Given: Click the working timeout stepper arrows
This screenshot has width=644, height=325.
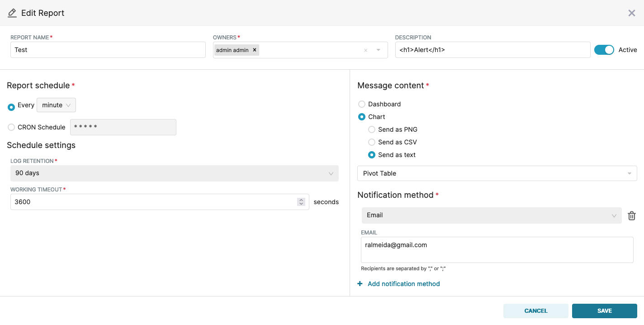Looking at the screenshot, I should [x=301, y=202].
